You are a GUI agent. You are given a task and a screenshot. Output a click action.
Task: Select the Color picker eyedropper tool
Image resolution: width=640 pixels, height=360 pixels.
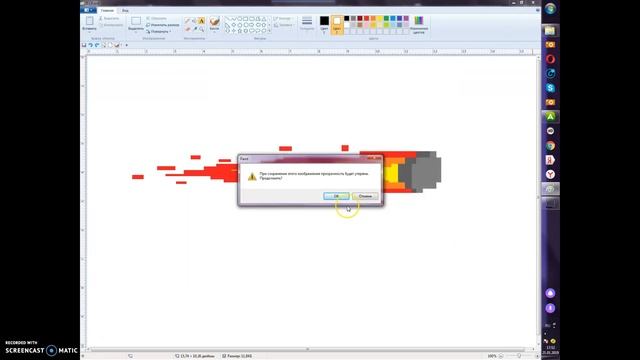point(194,29)
